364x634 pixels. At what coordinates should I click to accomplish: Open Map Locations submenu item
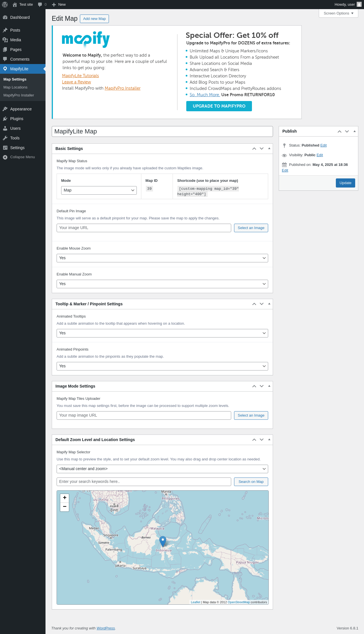(x=15, y=87)
